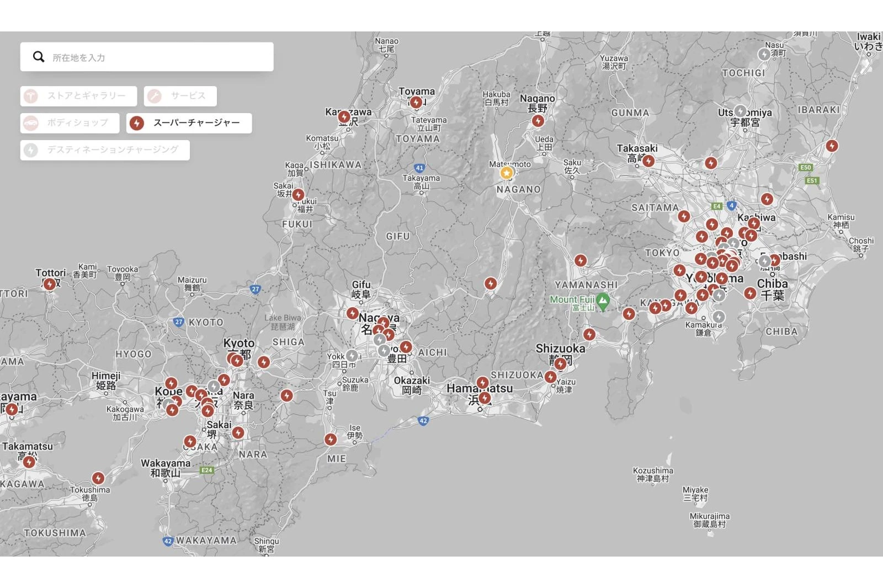The height and width of the screenshot is (588, 883).
Task: Click the Supercharger pin near Tokushima
Action: 98,478
